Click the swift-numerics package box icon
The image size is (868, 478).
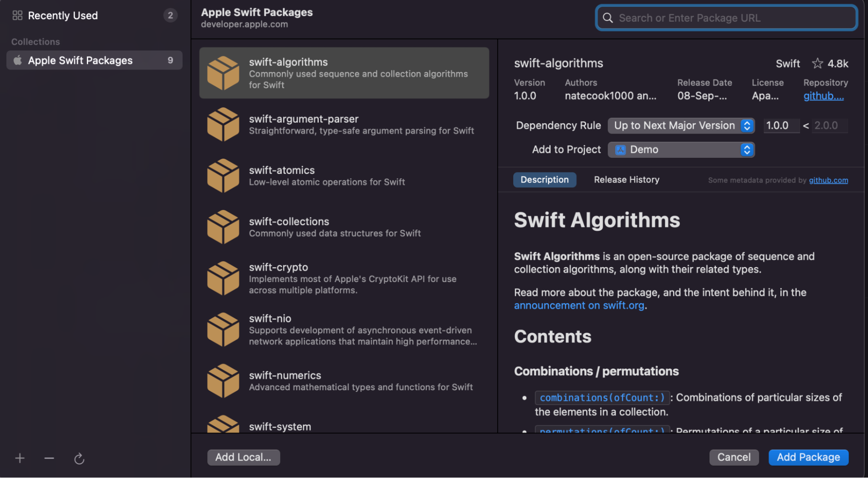pyautogui.click(x=223, y=381)
